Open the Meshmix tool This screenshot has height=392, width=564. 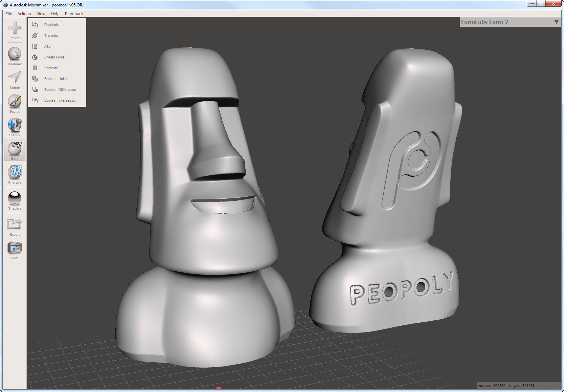(15, 54)
